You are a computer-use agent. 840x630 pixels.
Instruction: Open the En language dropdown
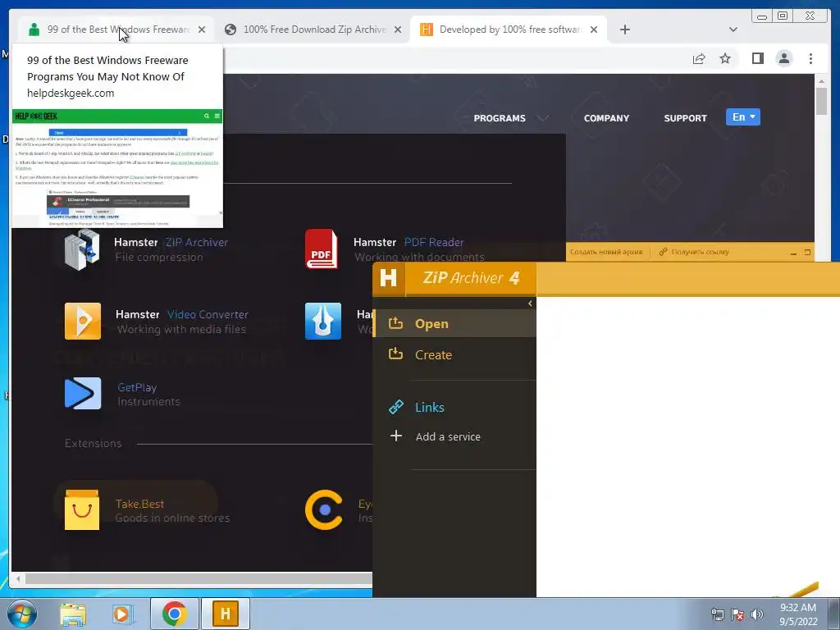pyautogui.click(x=743, y=117)
